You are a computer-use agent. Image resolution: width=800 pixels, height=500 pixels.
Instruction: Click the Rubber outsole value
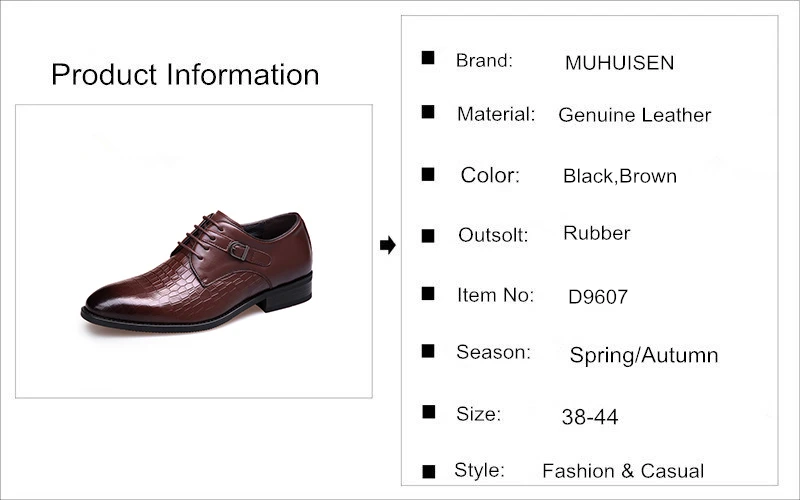[596, 233]
